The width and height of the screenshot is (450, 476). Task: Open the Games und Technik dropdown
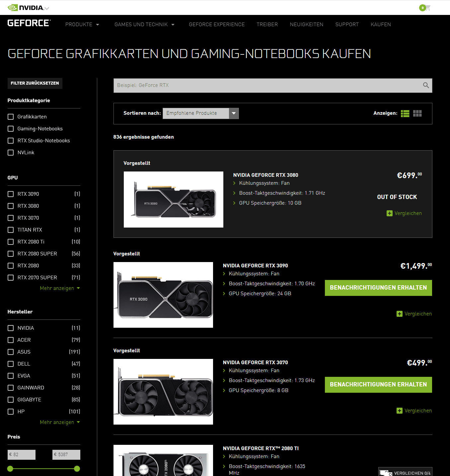tap(144, 25)
